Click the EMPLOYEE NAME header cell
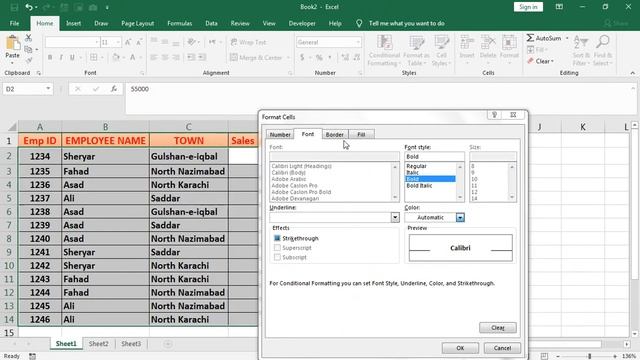Viewport: 640px width, 360px height. [105, 140]
